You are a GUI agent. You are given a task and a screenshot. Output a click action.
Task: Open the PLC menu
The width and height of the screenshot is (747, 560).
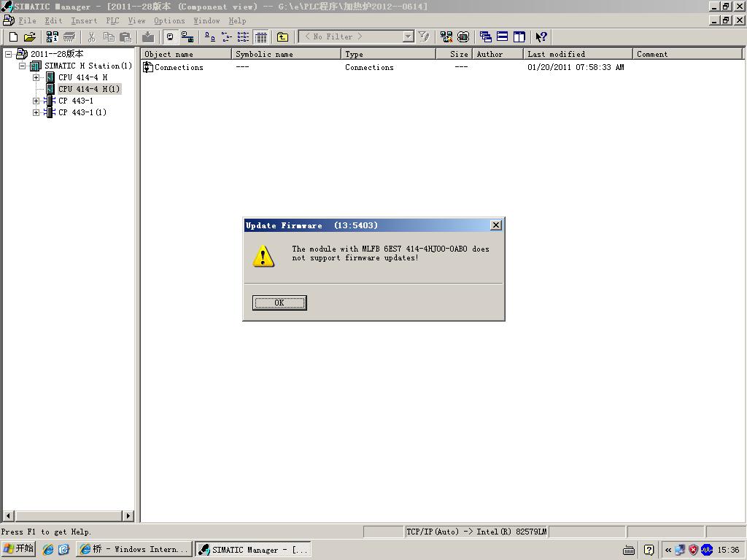tap(112, 21)
